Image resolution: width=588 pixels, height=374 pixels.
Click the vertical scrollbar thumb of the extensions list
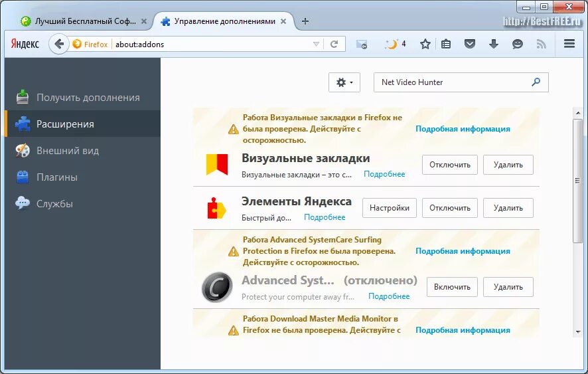pyautogui.click(x=578, y=181)
